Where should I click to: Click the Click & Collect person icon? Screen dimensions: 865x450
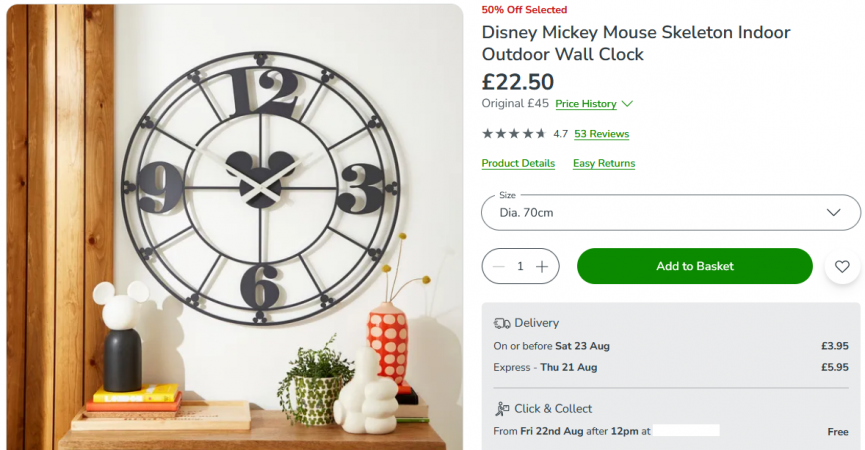tap(502, 408)
